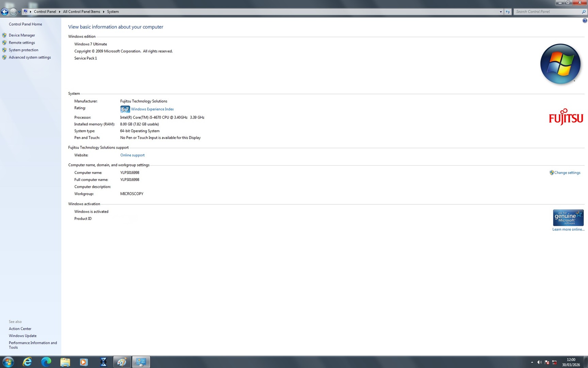Click the address bar Refresh icon
The height and width of the screenshot is (368, 588).
[x=508, y=12]
